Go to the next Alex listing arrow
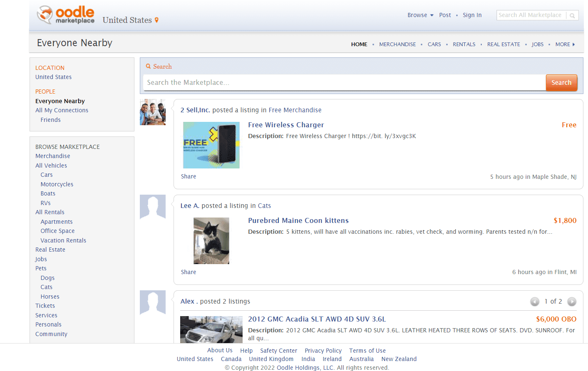588x371 pixels. 572,302
